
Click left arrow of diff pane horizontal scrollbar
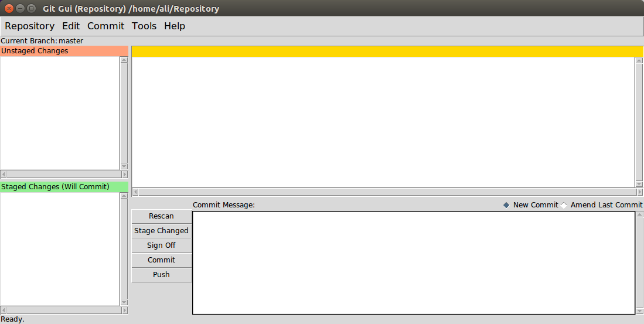pyautogui.click(x=135, y=192)
